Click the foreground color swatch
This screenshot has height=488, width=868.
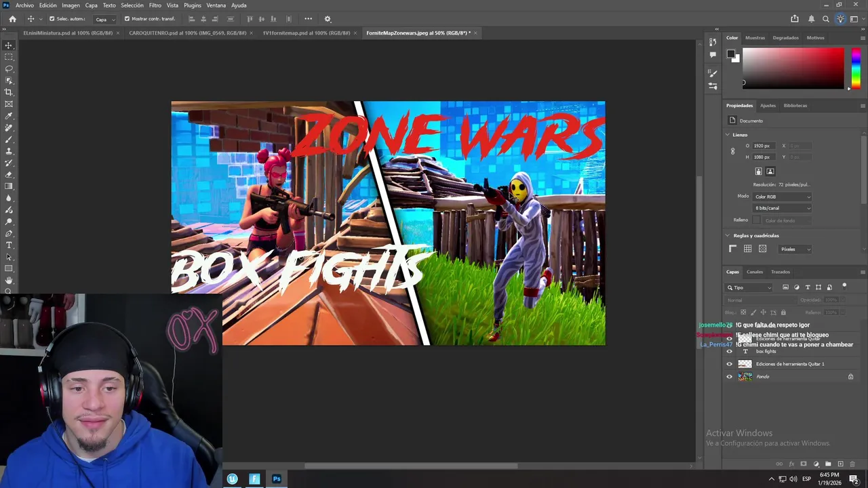pos(731,54)
